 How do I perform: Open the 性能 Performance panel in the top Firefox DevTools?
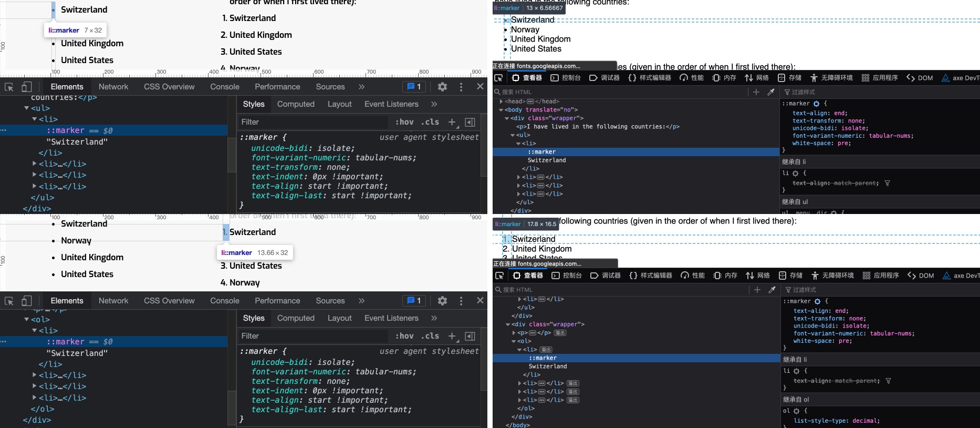692,78
